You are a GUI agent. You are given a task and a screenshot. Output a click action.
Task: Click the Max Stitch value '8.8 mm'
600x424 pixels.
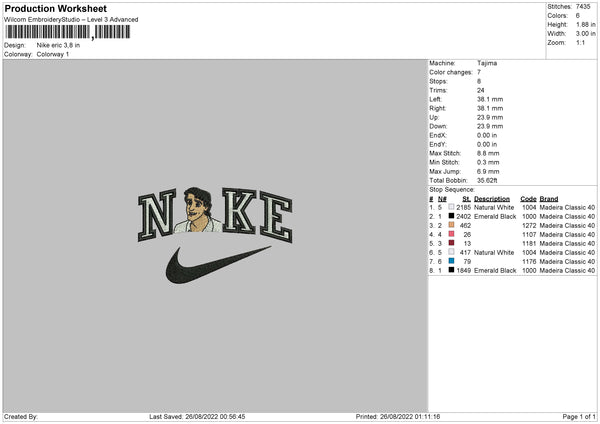tap(488, 153)
